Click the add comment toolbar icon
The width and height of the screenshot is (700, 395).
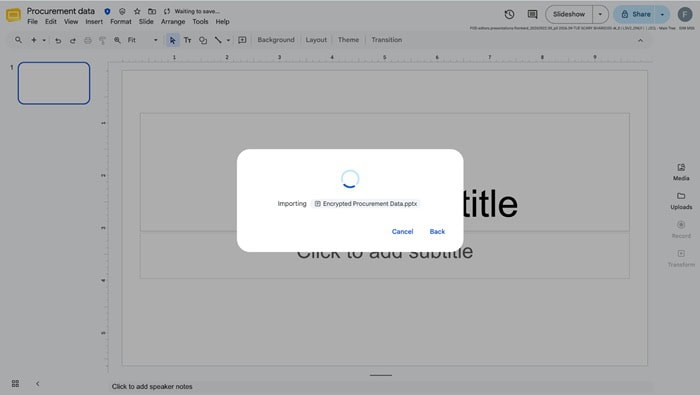tap(242, 40)
